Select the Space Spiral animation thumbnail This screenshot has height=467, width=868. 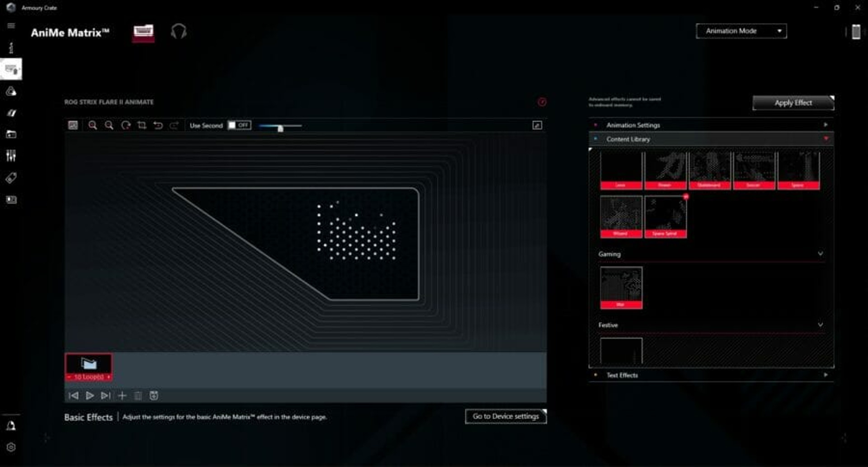tap(665, 217)
